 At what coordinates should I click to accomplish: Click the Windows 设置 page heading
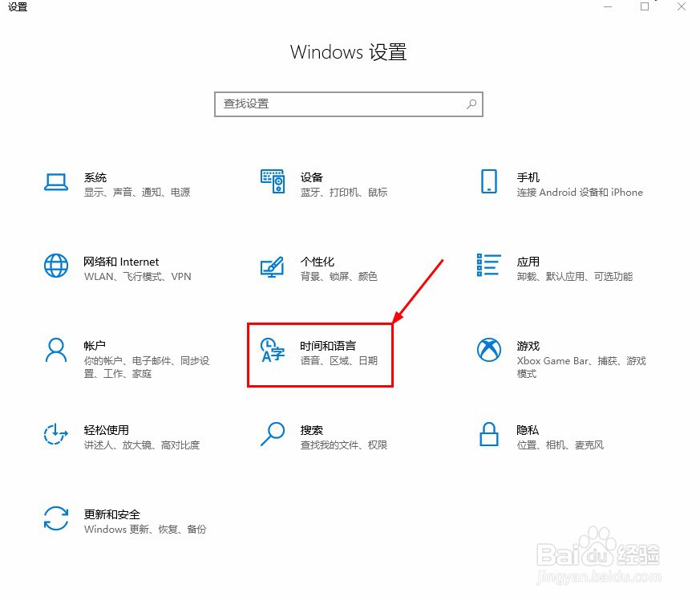click(x=349, y=51)
